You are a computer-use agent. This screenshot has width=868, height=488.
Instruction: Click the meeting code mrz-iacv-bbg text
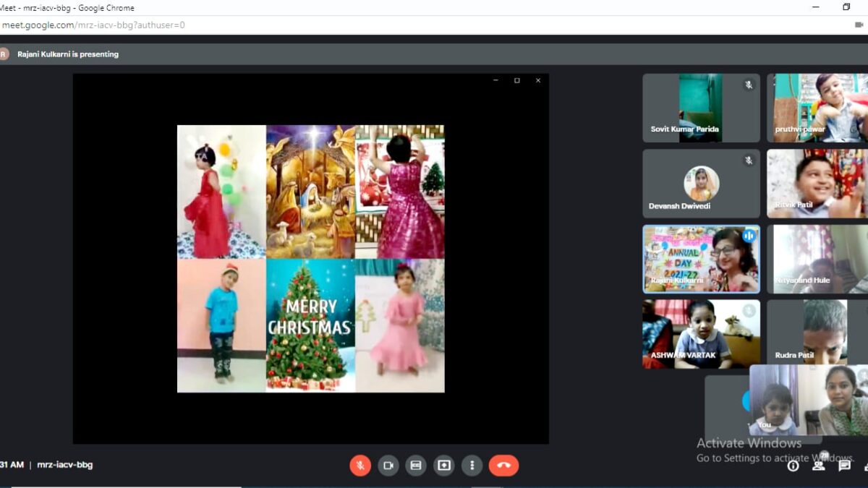pos(65,465)
